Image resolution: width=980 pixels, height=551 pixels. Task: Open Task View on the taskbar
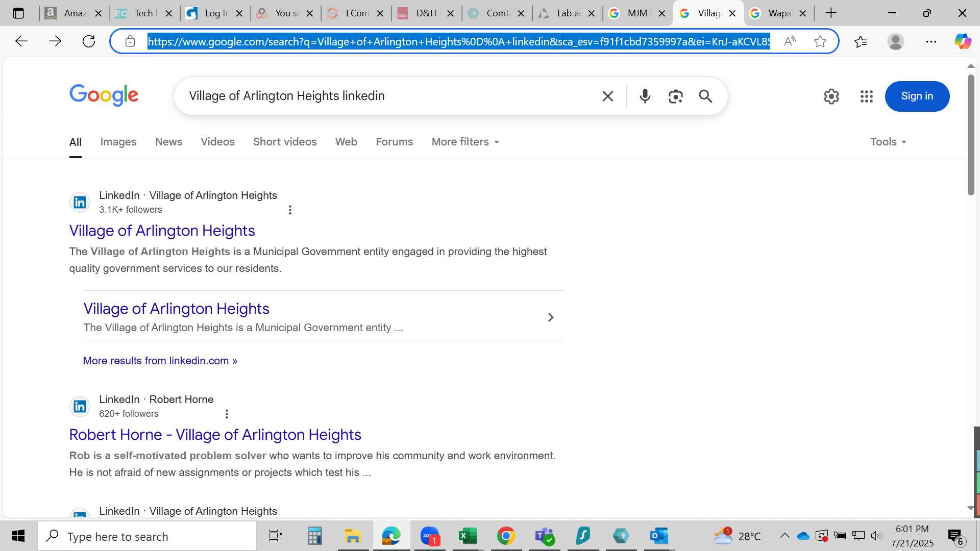point(276,536)
